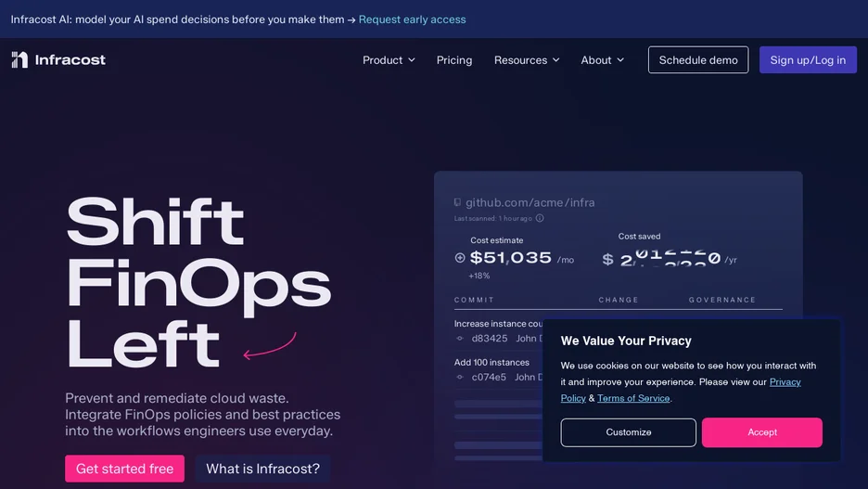Screen dimensions: 868x489
Task: Click the We Value Your Privacy heading
Action: pos(626,341)
